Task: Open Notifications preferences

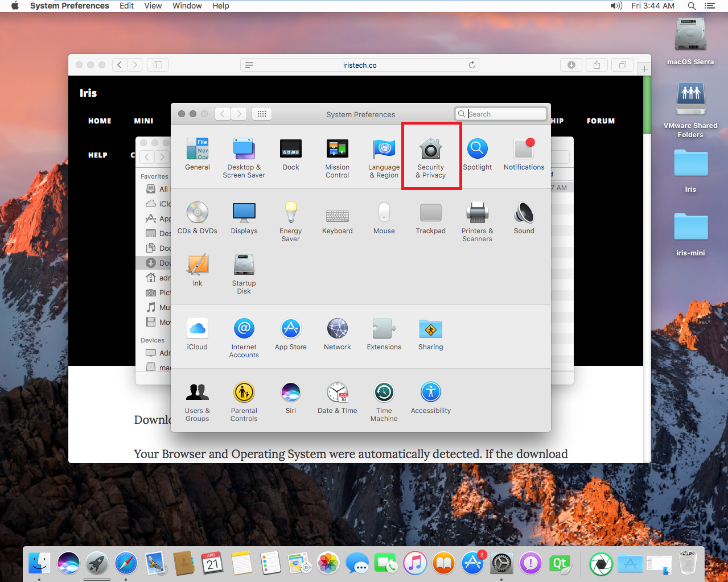Action: click(524, 154)
